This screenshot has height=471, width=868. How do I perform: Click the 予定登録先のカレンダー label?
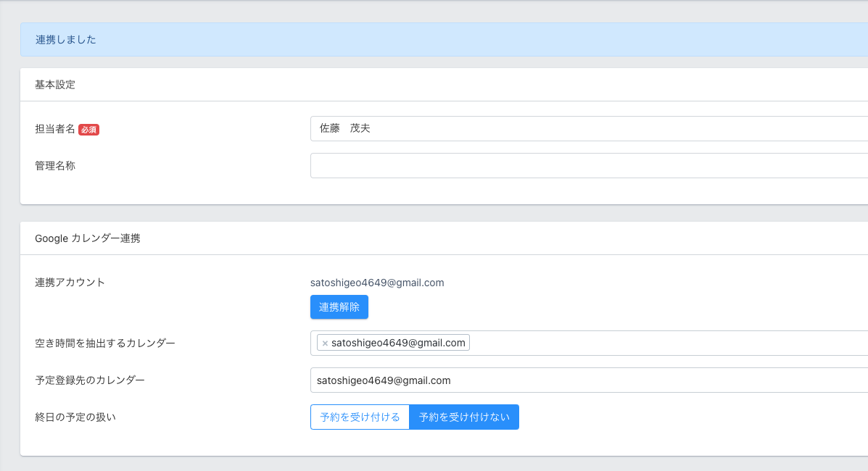point(90,380)
